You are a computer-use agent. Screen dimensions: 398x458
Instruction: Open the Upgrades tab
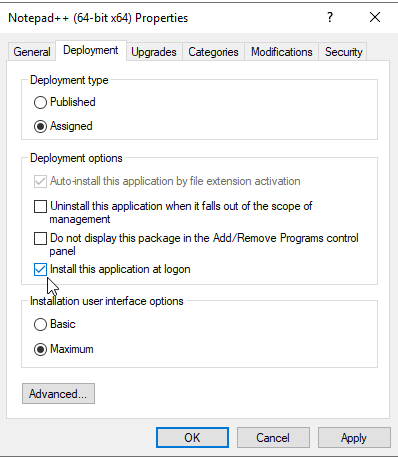(154, 52)
